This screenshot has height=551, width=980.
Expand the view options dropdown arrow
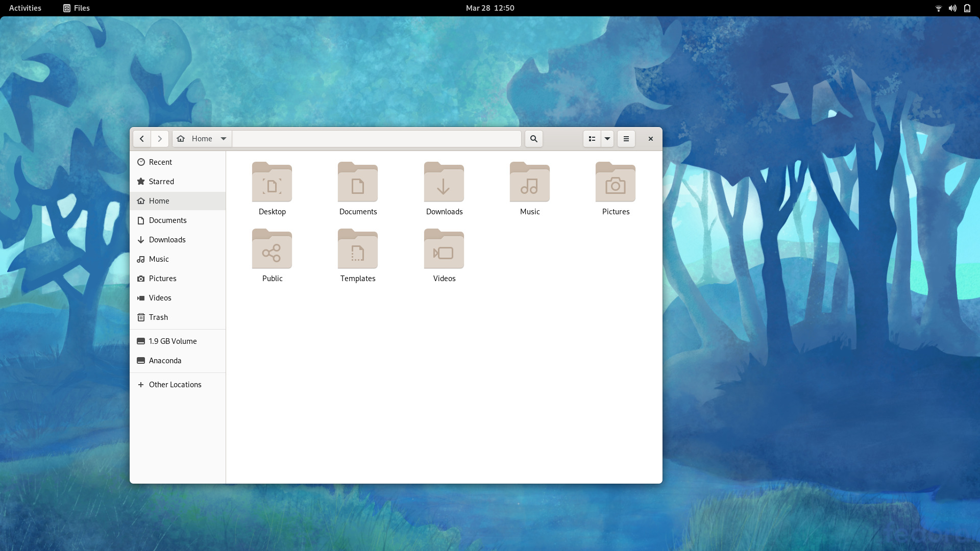(x=607, y=139)
